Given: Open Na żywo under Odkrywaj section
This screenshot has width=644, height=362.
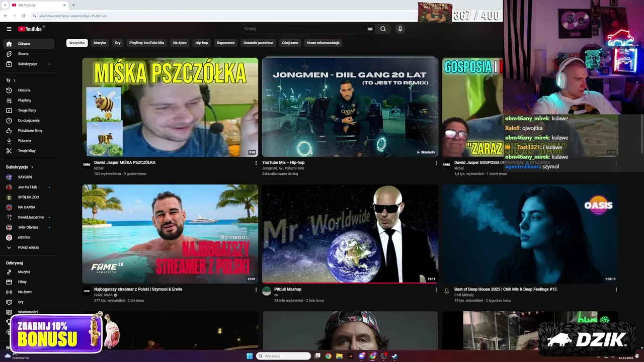Looking at the screenshot, I should (28, 292).
